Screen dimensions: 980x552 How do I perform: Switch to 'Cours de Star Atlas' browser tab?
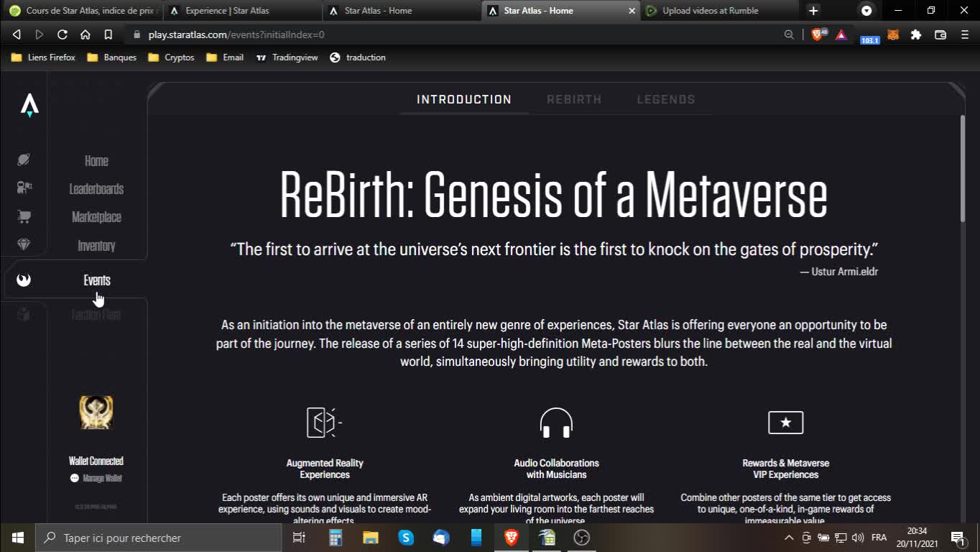tap(83, 11)
